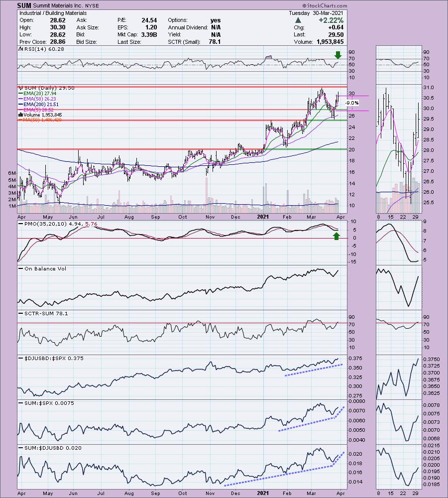448x498 pixels.
Task: Select the High value 30.30
Action: (x=57, y=27)
